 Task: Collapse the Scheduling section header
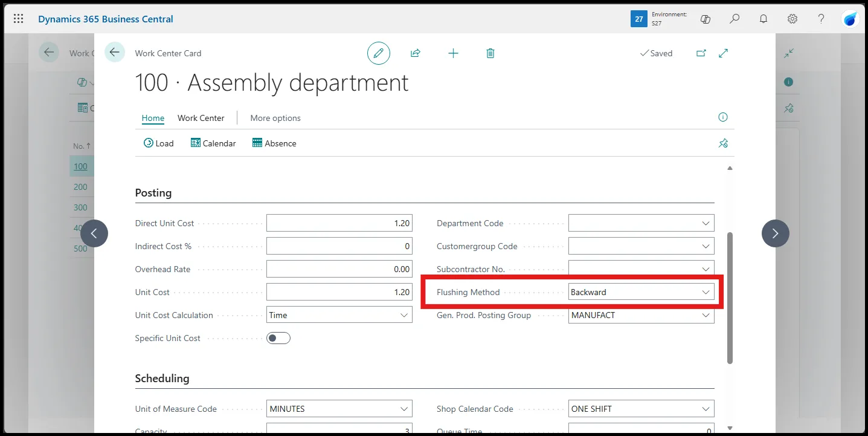(162, 379)
